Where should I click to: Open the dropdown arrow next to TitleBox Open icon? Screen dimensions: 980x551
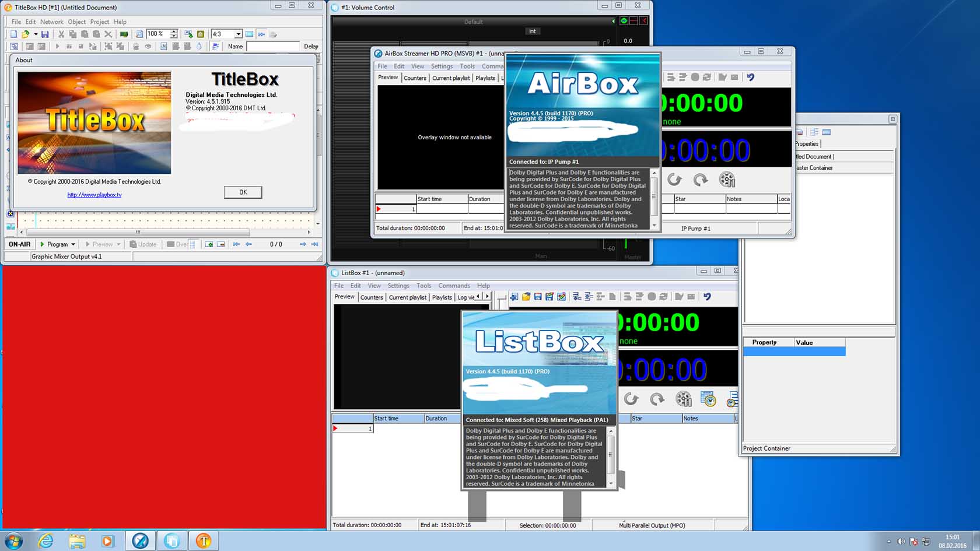point(36,34)
